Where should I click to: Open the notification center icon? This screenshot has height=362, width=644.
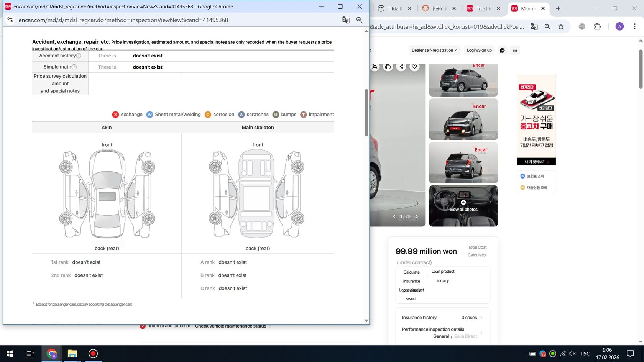click(630, 354)
